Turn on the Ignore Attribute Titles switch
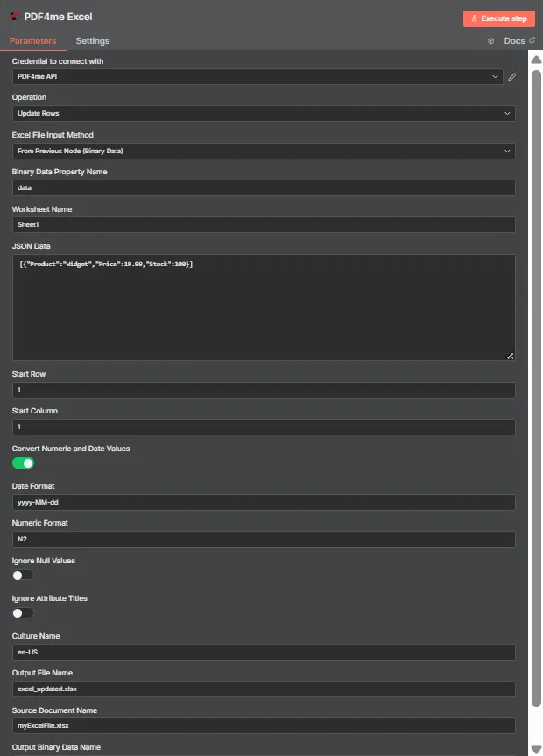Image resolution: width=543 pixels, height=756 pixels. pyautogui.click(x=23, y=613)
